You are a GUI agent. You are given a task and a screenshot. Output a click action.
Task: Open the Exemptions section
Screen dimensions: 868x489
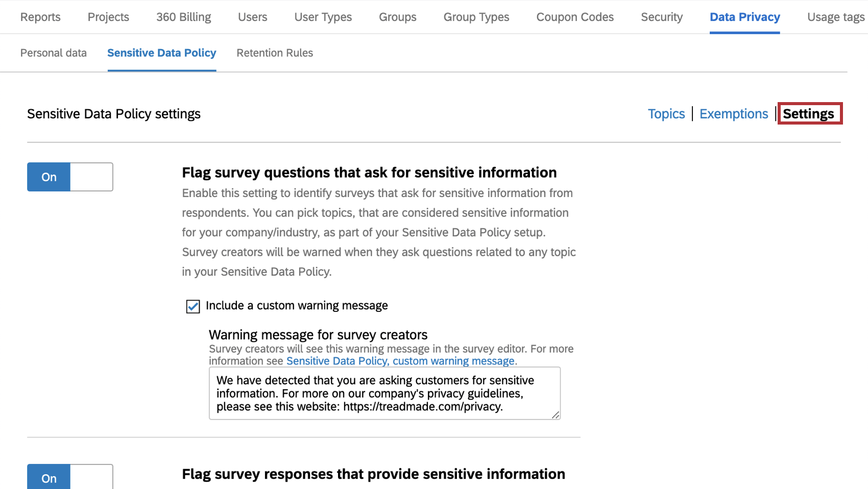click(734, 113)
